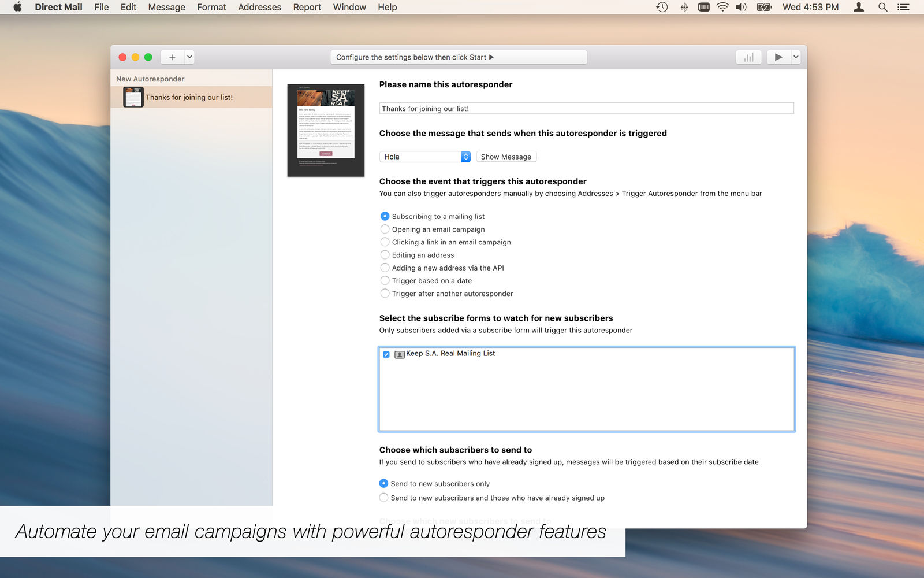Screen dimensions: 924x578
Task: Click the status field 'Configure the settings below'
Action: [x=459, y=57]
